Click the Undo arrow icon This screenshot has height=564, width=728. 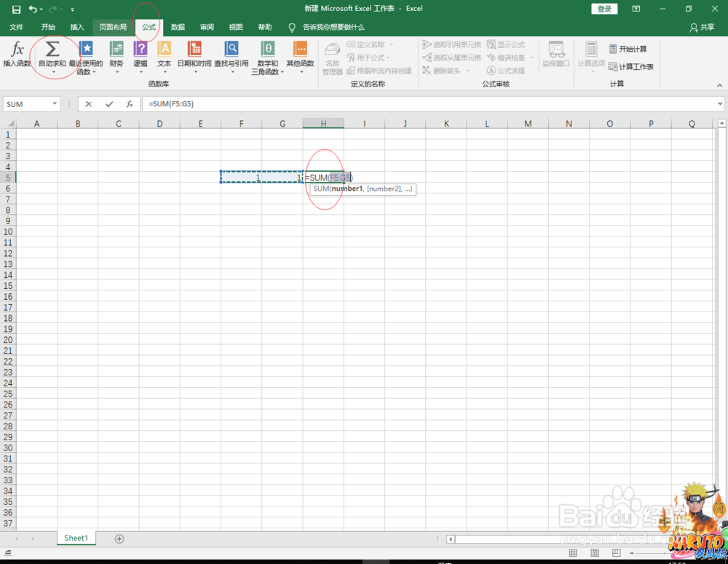(33, 9)
